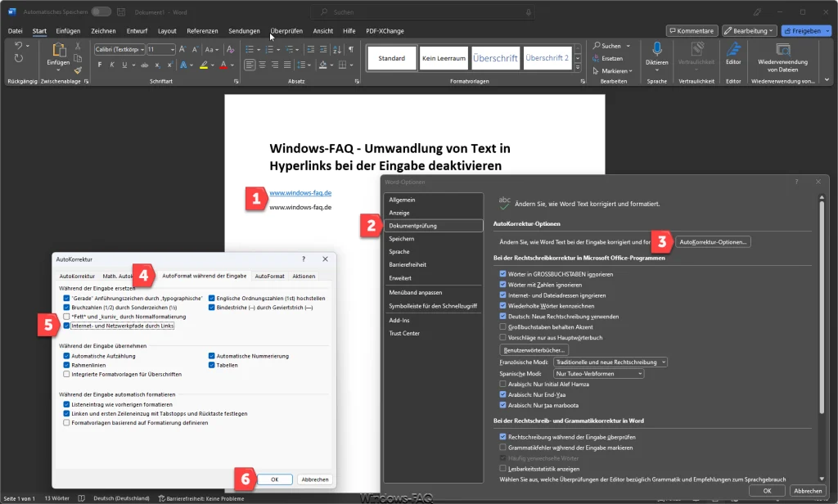Open Spanische Modi dropdown

pos(598,374)
